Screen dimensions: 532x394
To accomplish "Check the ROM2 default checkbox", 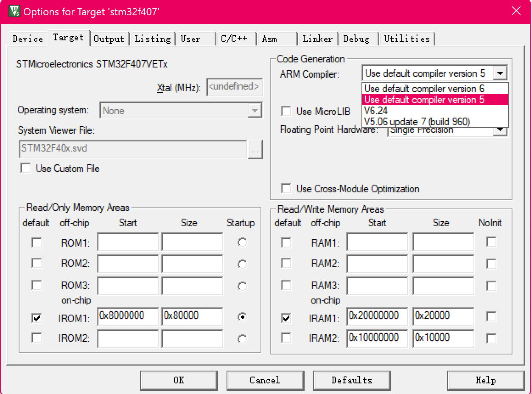I will (x=37, y=263).
